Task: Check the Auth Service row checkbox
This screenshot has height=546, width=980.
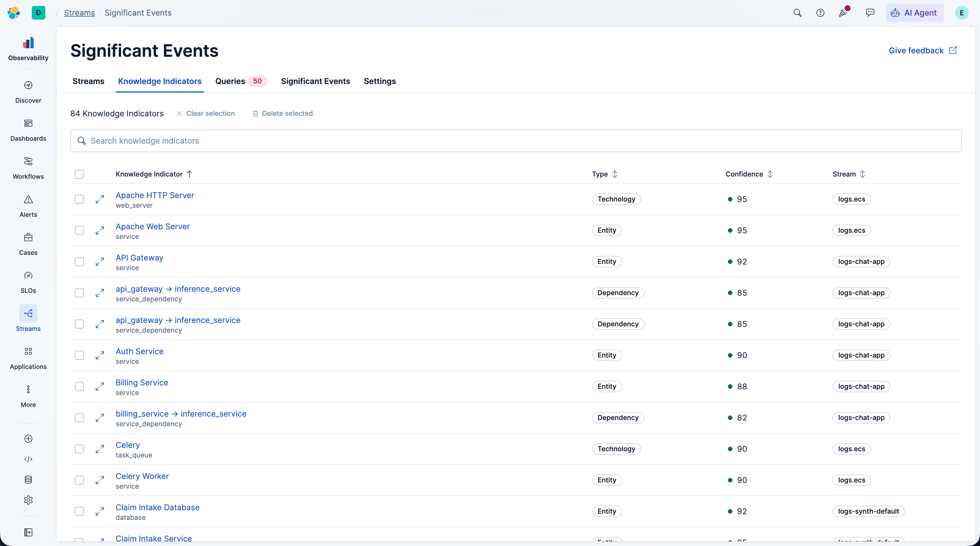Action: pyautogui.click(x=79, y=355)
